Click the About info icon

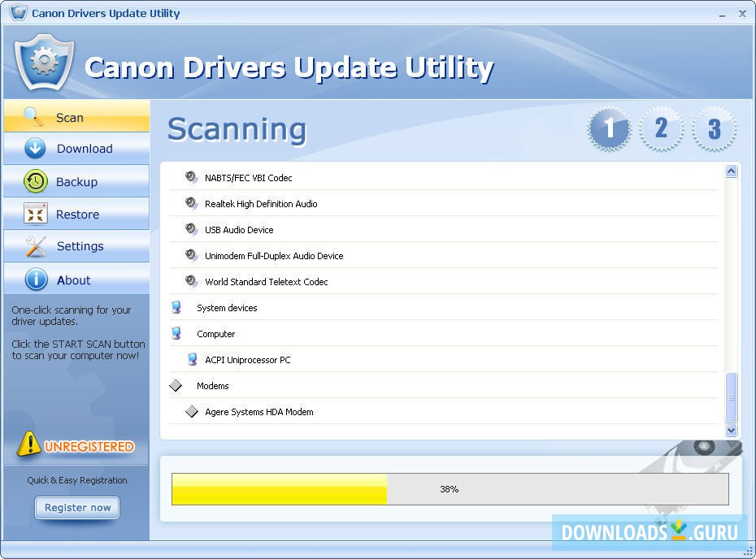point(36,279)
